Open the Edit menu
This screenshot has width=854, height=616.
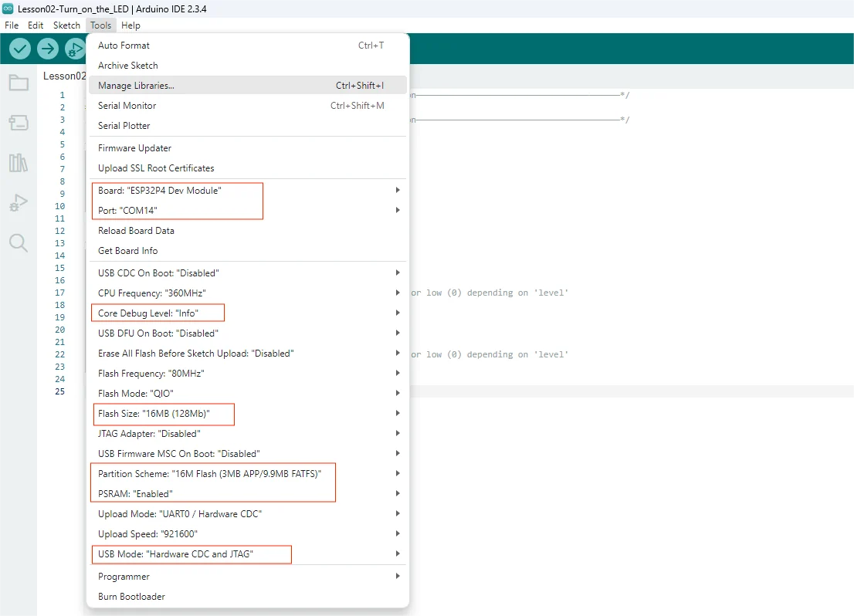(36, 25)
